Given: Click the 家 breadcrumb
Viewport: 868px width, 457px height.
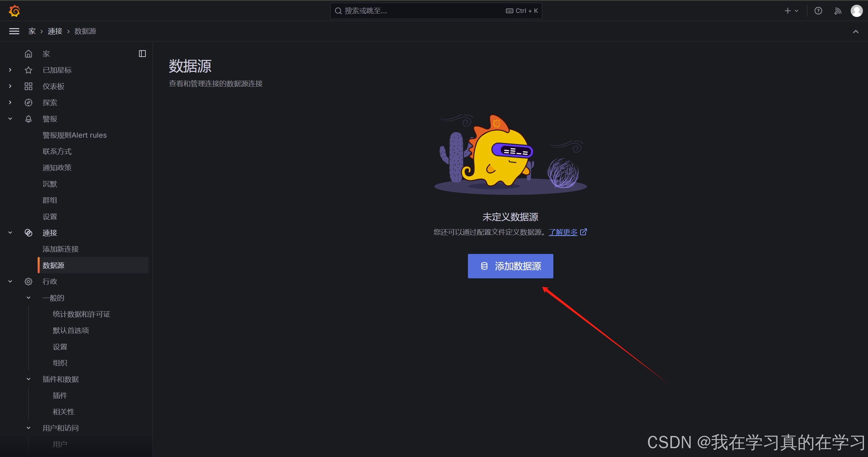Looking at the screenshot, I should point(32,31).
